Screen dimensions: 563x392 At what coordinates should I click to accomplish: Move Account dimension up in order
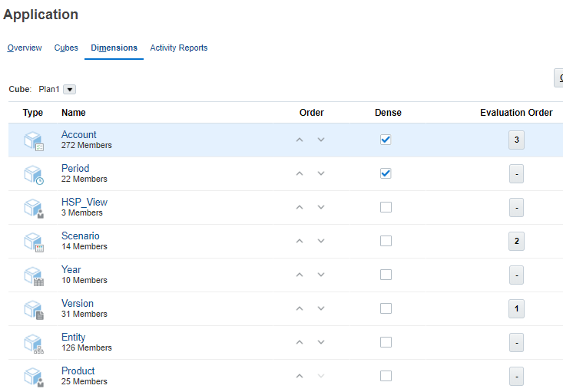click(x=300, y=140)
